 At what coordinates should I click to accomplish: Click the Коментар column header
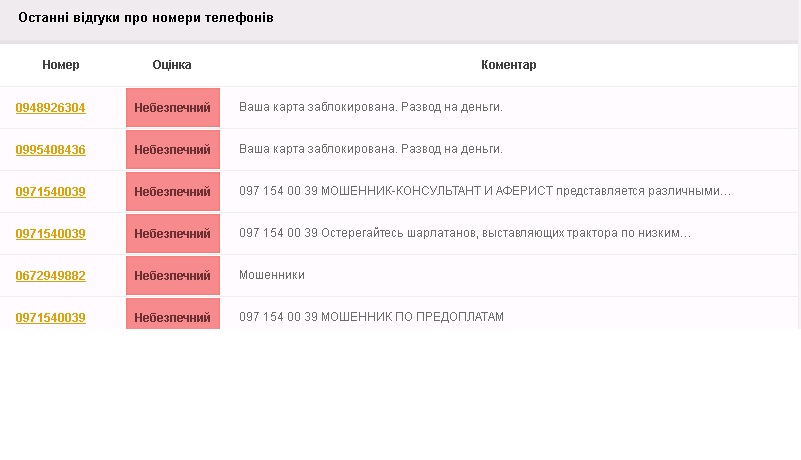coord(508,65)
